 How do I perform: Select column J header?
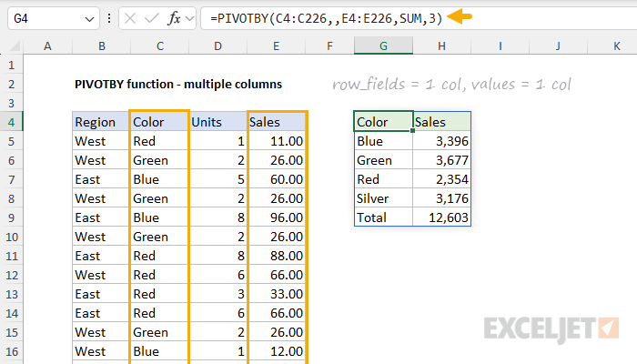tap(558, 45)
